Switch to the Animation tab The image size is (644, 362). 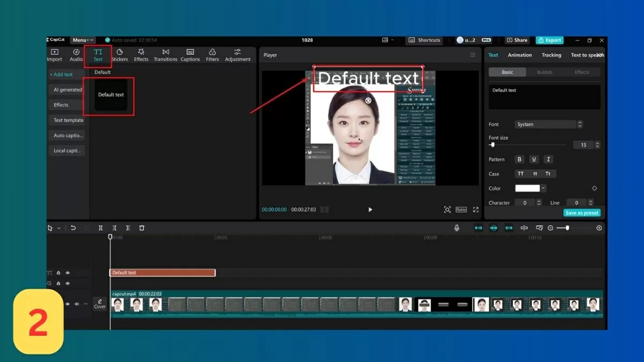[x=519, y=55]
